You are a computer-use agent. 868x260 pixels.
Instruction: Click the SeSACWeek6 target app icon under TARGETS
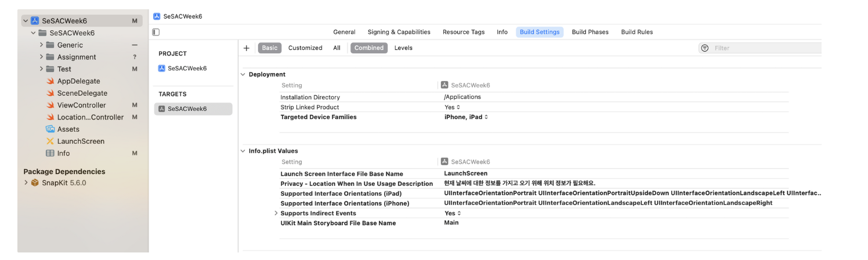click(162, 109)
